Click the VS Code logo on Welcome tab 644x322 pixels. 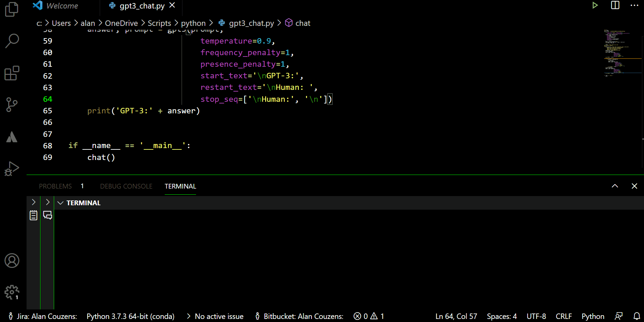pyautogui.click(x=37, y=5)
